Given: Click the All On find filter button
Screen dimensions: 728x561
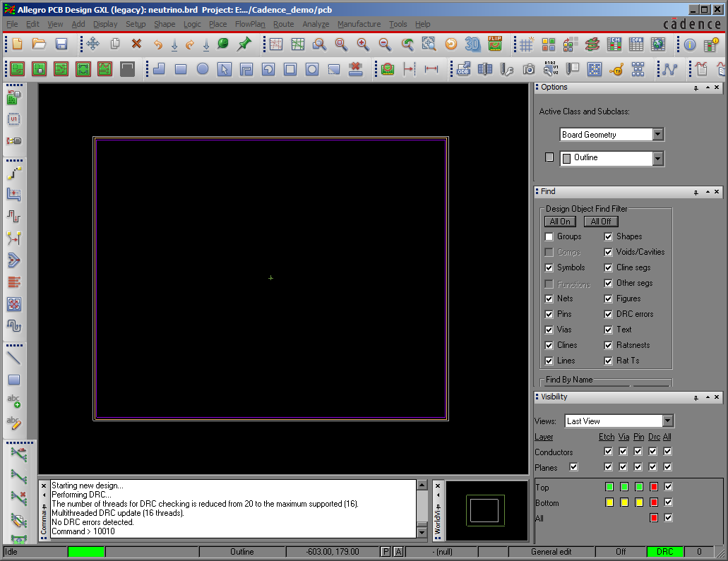Looking at the screenshot, I should pyautogui.click(x=560, y=222).
